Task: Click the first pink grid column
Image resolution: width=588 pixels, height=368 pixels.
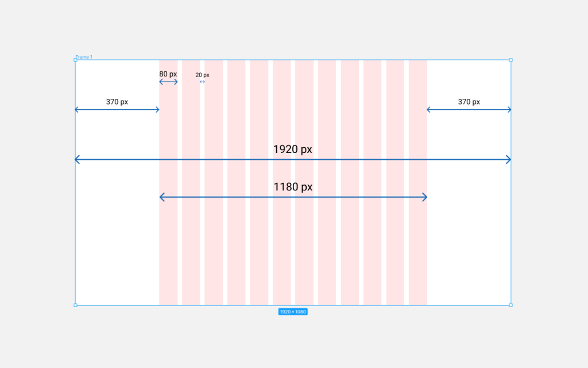Action: (168, 182)
